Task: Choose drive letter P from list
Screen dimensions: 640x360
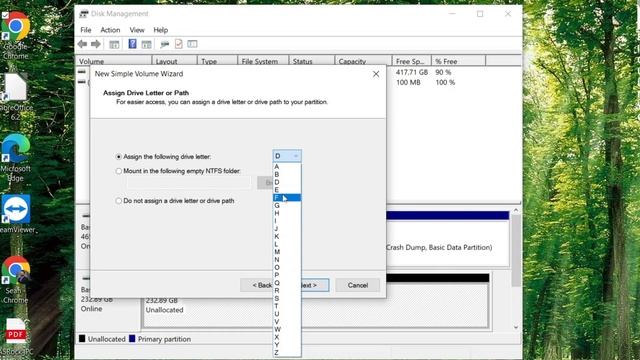Action: click(x=287, y=275)
